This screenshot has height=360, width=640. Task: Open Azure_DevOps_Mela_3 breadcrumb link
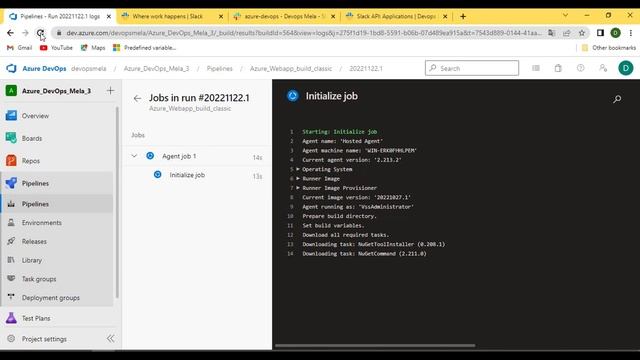(156, 69)
